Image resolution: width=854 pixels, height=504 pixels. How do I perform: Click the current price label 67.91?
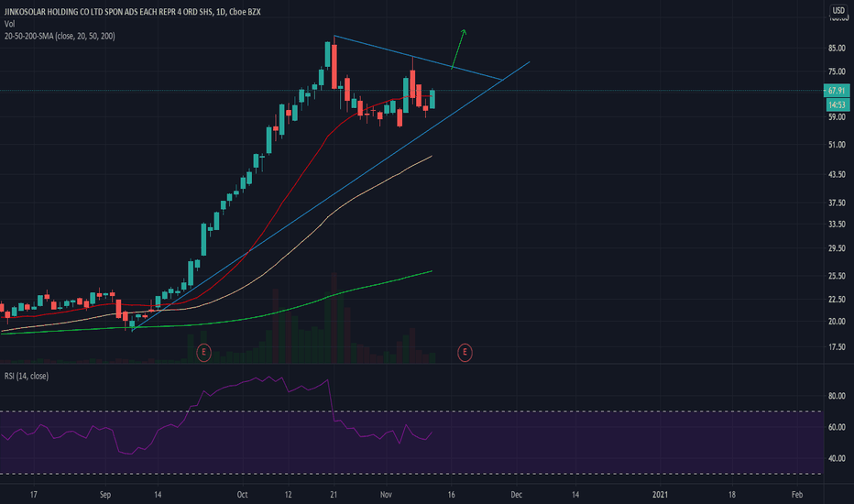pos(837,91)
